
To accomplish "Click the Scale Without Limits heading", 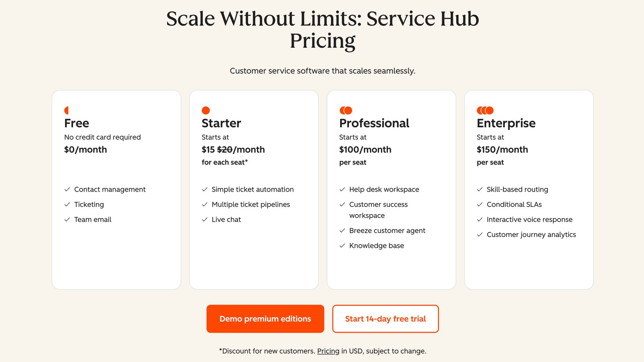I will point(322,29).
